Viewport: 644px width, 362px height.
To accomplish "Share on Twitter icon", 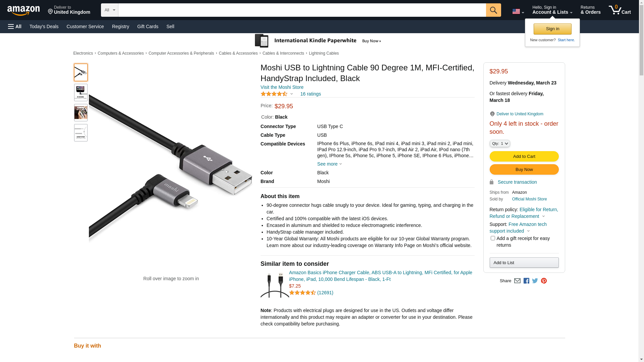I will tap(535, 281).
